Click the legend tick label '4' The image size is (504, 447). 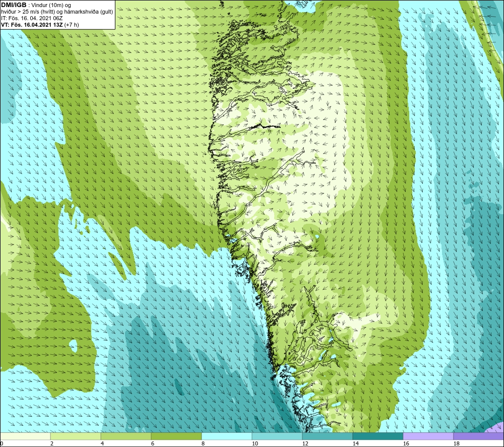coord(102,443)
